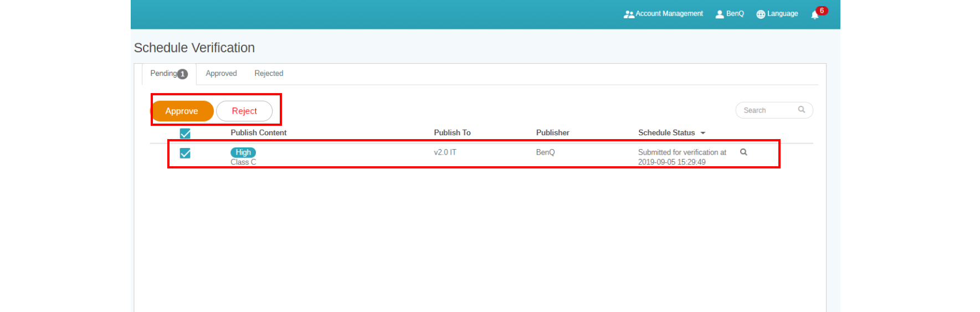Image resolution: width=980 pixels, height=312 pixels.
Task: Switch to the Rejected tab
Action: pos(269,74)
